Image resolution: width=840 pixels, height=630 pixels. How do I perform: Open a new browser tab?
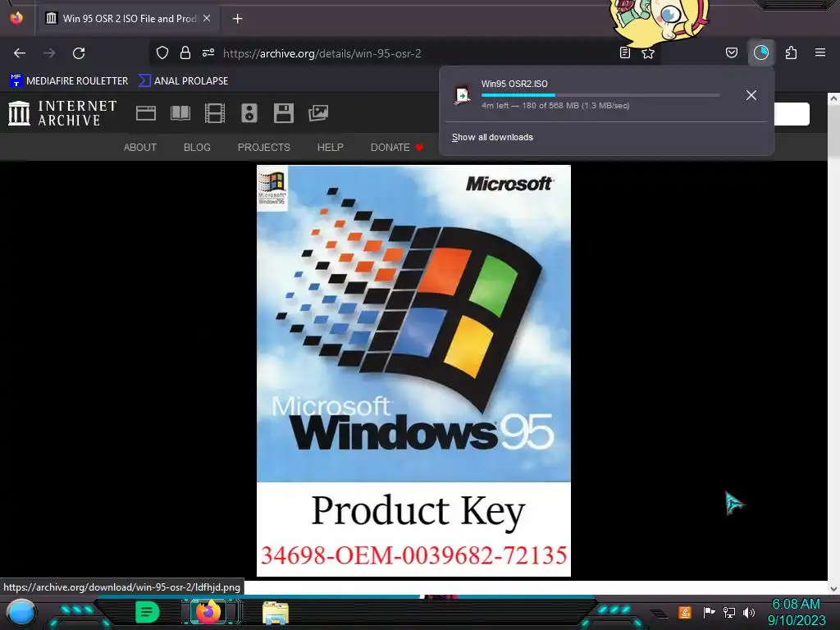click(x=237, y=19)
